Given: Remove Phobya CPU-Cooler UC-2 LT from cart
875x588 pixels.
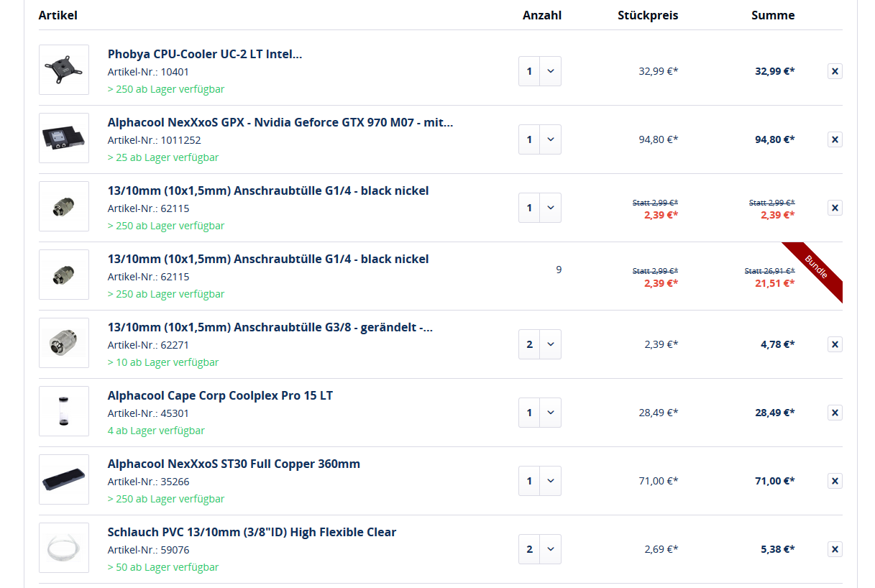Looking at the screenshot, I should tap(835, 71).
